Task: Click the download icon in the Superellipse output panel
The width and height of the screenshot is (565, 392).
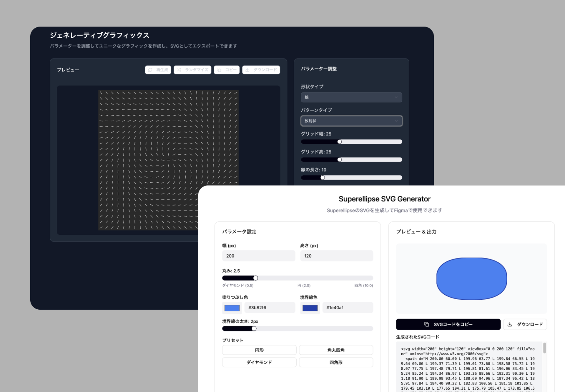Action: click(x=510, y=324)
